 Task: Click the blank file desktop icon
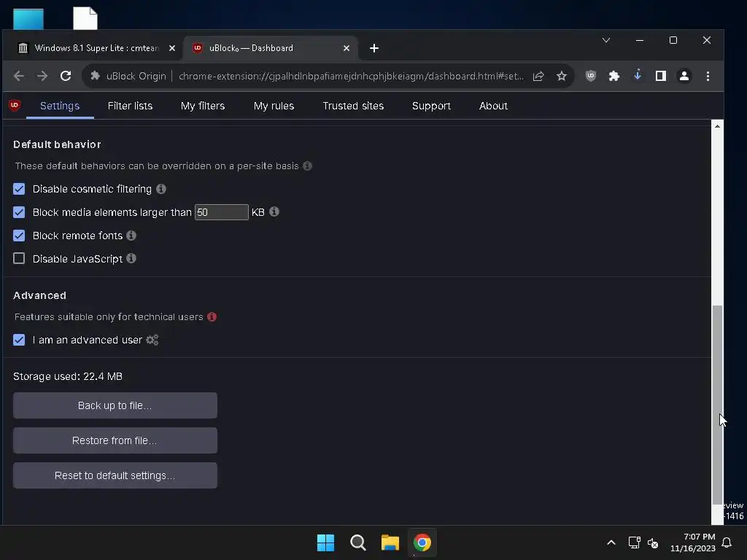click(x=85, y=18)
